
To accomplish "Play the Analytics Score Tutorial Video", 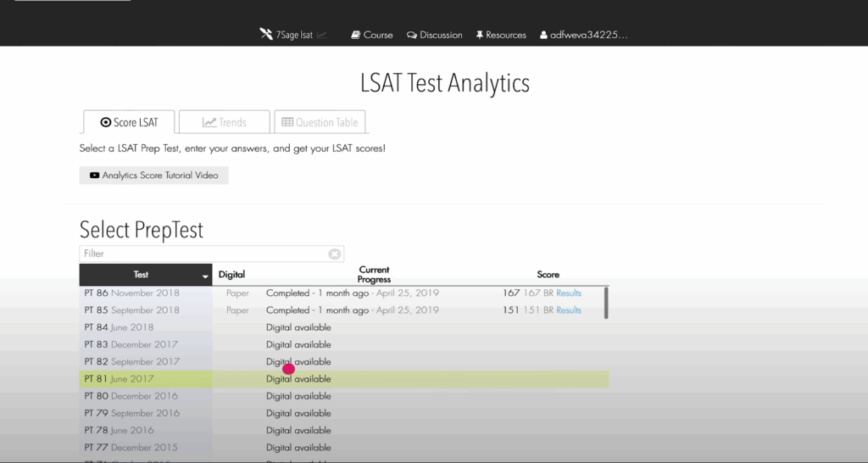I will click(154, 175).
